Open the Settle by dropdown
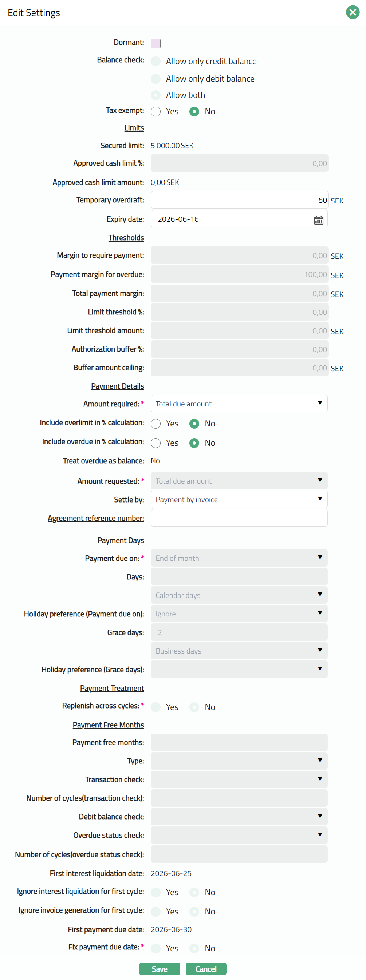 click(239, 500)
